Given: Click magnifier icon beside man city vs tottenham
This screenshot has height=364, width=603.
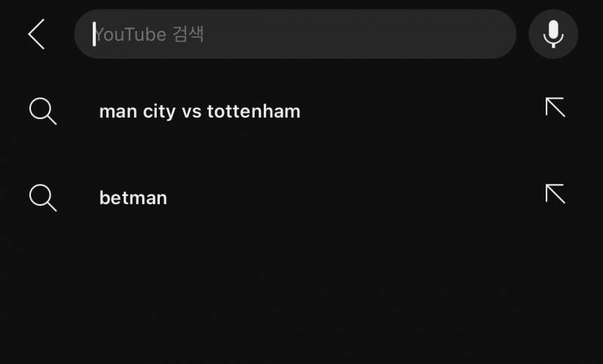Looking at the screenshot, I should [x=43, y=112].
